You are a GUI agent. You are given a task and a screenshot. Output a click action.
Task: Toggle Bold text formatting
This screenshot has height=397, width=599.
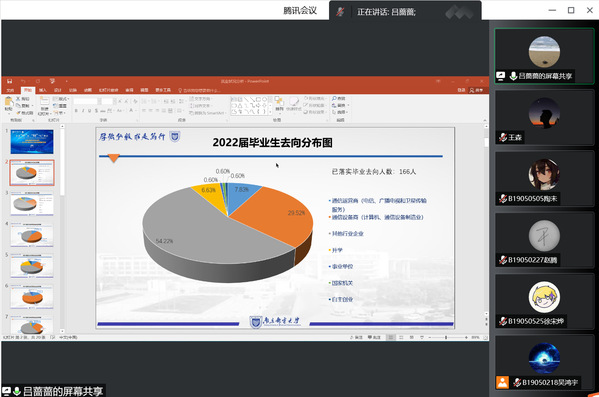76,110
